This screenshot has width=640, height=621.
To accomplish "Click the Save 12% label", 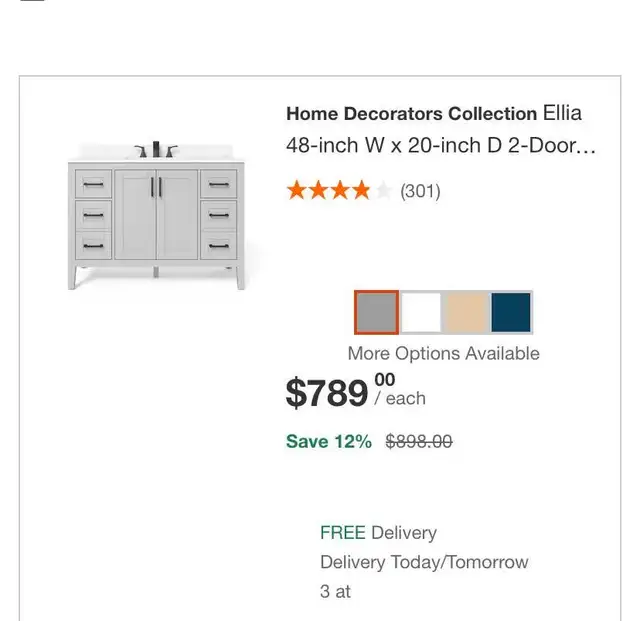I will pos(329,441).
